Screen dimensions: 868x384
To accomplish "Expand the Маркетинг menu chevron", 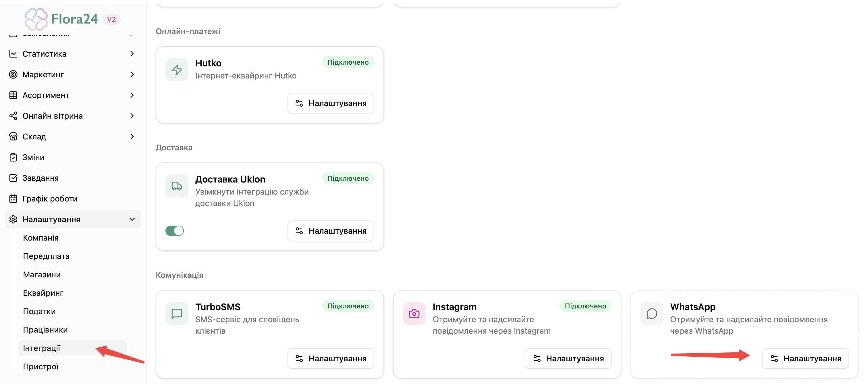I will [x=132, y=74].
